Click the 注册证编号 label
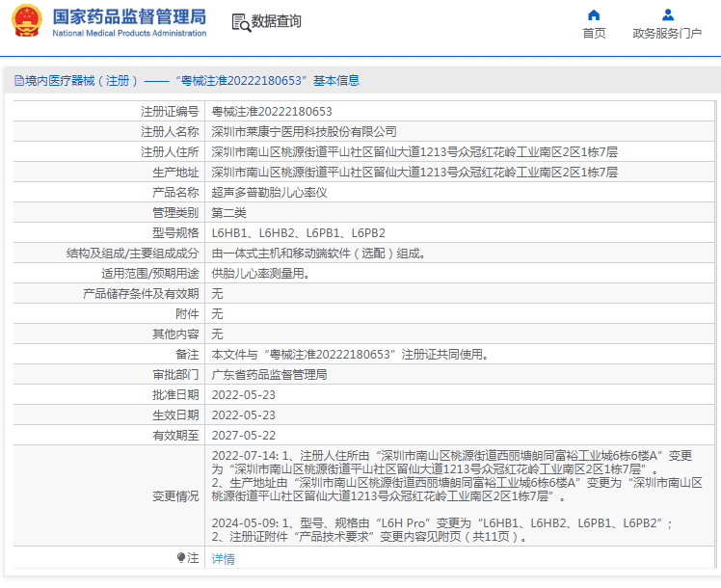 (x=170, y=112)
